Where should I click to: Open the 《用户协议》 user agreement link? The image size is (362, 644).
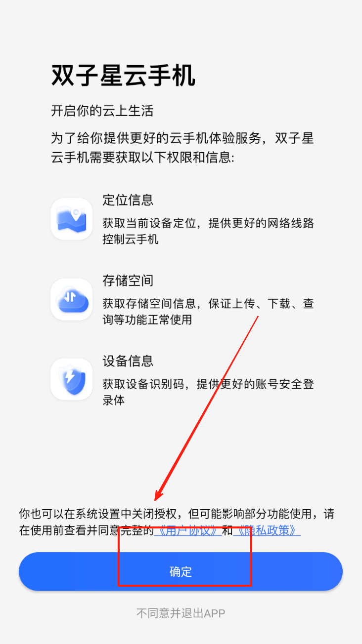(x=187, y=531)
